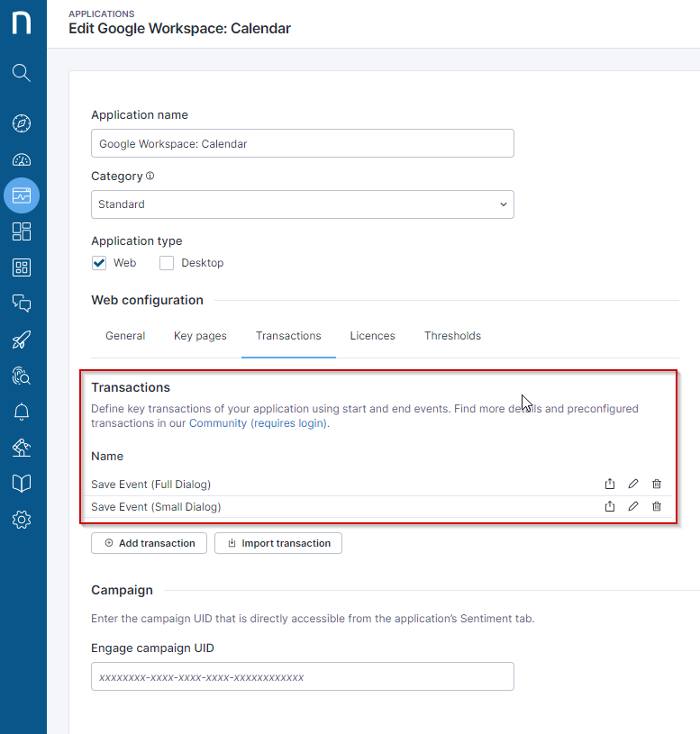Open the search icon in sidebar
The height and width of the screenshot is (734, 700).
22,73
